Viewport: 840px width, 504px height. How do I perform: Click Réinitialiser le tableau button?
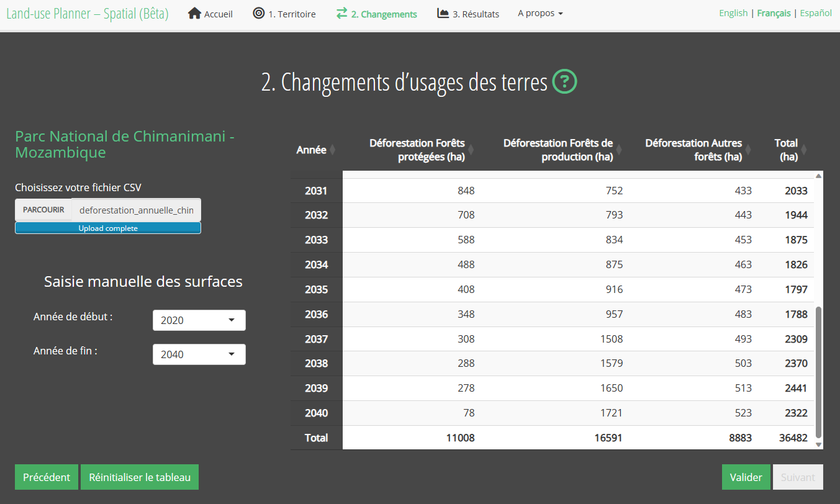coord(140,477)
